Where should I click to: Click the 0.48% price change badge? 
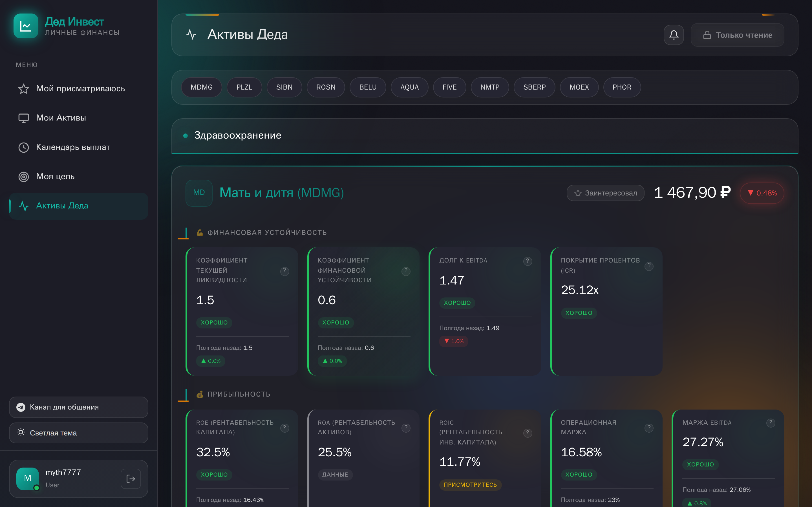pos(762,193)
